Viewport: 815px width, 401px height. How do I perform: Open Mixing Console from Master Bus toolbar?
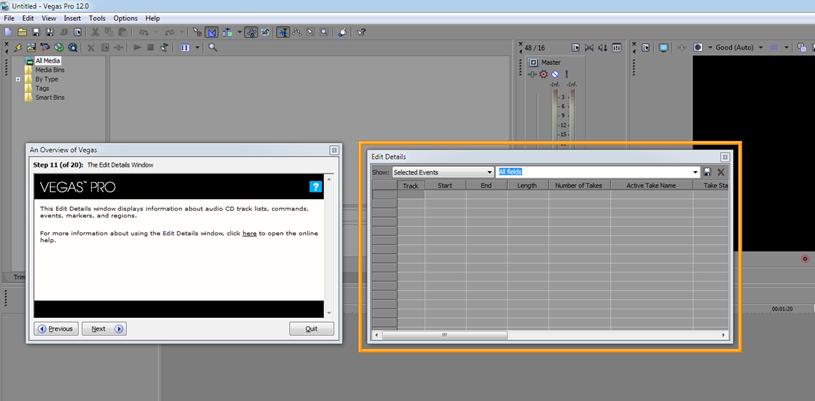coord(616,47)
